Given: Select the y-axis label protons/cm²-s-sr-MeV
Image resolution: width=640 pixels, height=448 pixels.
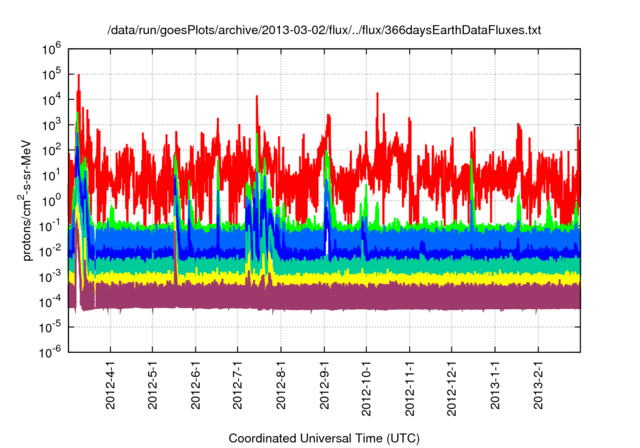Looking at the screenshot, I should pyautogui.click(x=26, y=200).
